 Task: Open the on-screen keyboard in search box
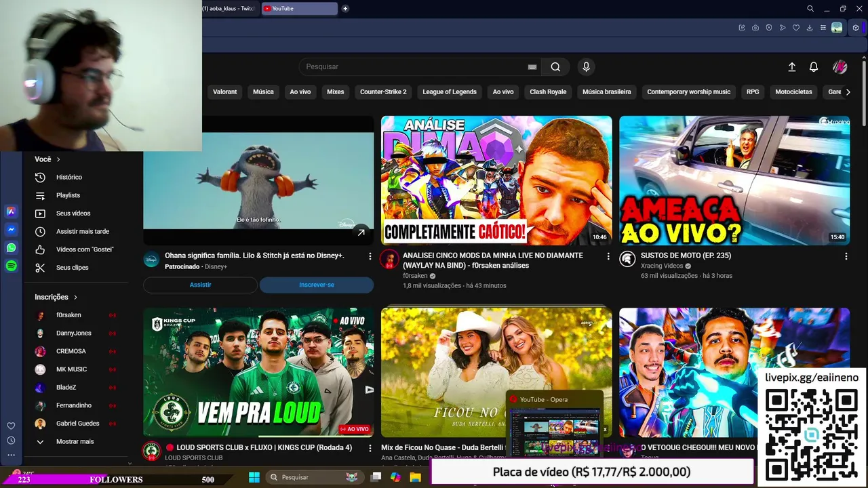[x=532, y=66]
